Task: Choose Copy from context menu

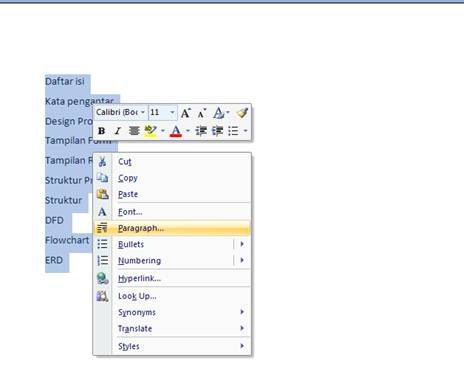Action: click(x=172, y=178)
